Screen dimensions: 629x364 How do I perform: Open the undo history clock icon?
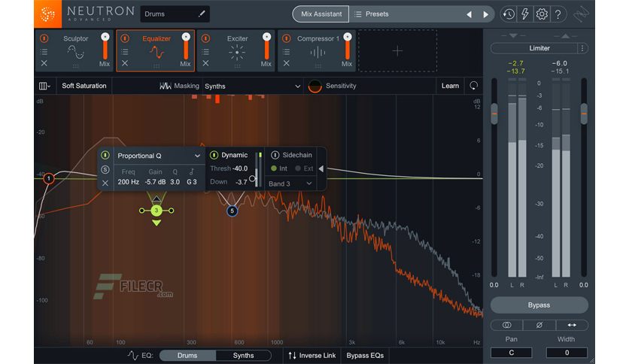point(509,14)
